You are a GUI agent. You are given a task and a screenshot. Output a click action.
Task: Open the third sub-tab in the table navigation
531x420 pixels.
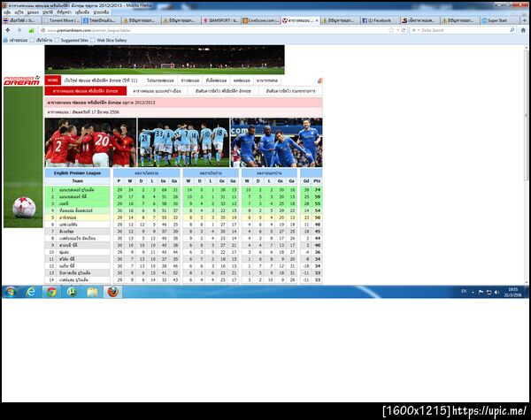pyautogui.click(x=223, y=91)
